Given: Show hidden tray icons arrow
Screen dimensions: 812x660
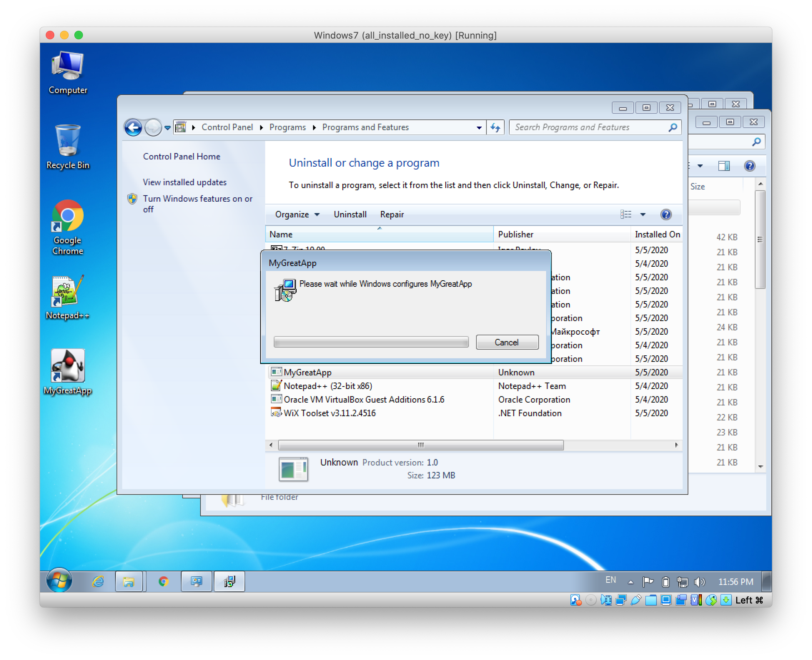Looking at the screenshot, I should [631, 582].
